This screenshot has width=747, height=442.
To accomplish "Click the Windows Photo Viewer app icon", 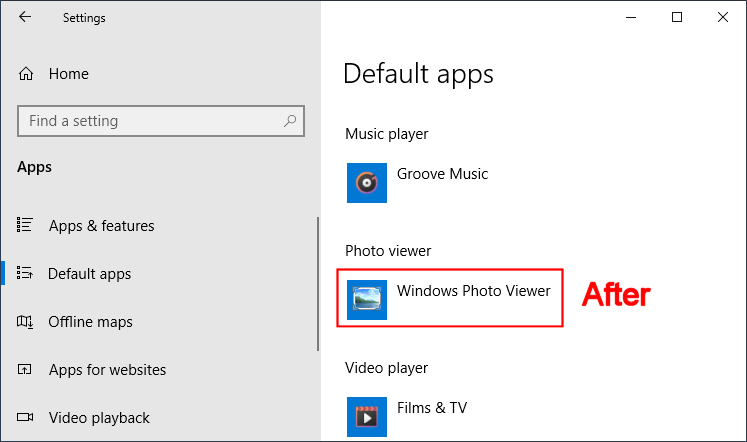I will click(x=366, y=299).
